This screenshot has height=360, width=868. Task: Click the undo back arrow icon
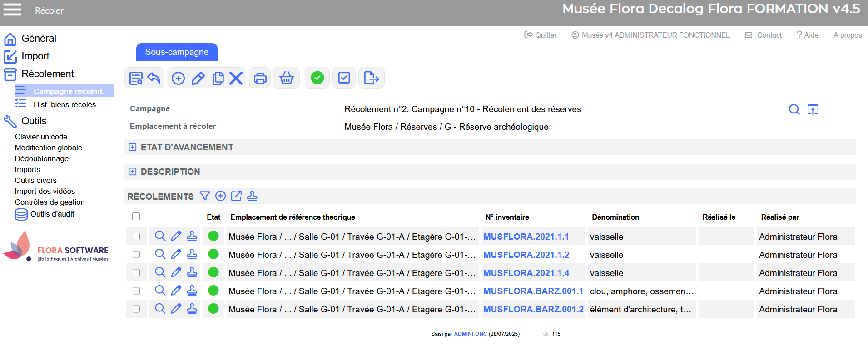(x=154, y=78)
